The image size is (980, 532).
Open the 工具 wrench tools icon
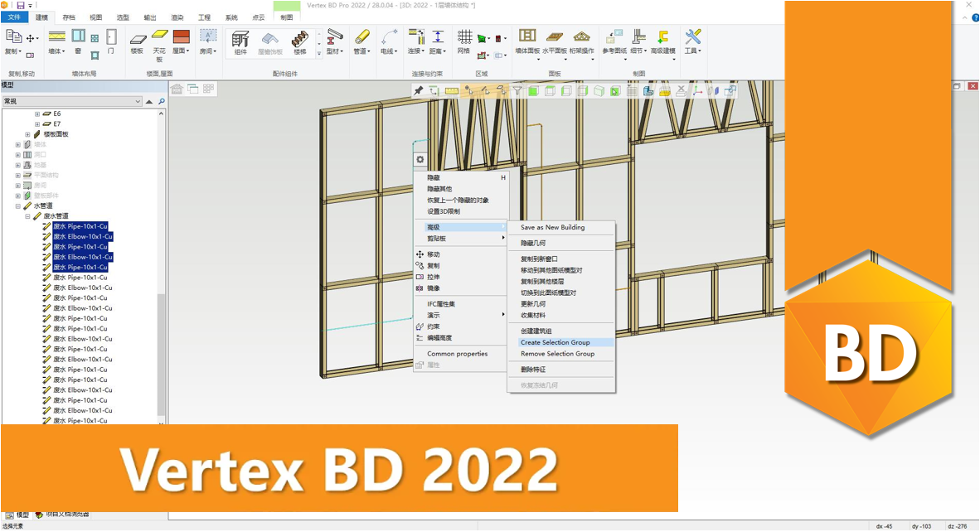click(x=692, y=36)
